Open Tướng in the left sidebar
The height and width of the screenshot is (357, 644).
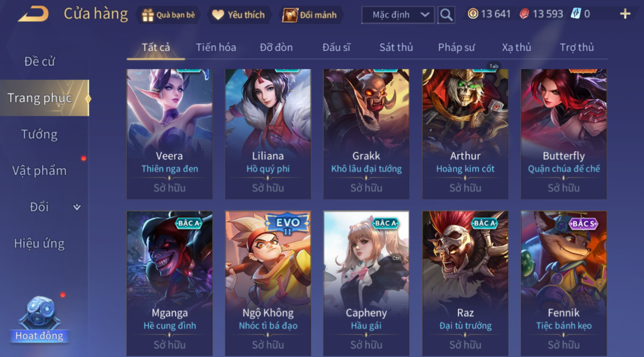coord(39,134)
